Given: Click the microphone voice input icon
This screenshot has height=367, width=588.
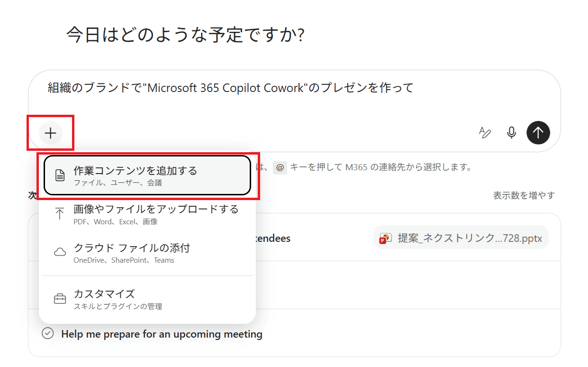Looking at the screenshot, I should point(511,133).
